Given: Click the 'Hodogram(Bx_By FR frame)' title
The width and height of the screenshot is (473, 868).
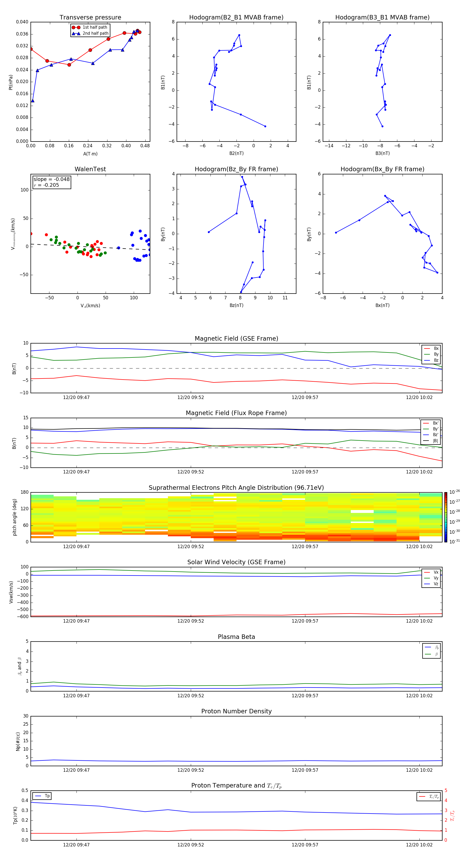Looking at the screenshot, I should click(382, 169).
